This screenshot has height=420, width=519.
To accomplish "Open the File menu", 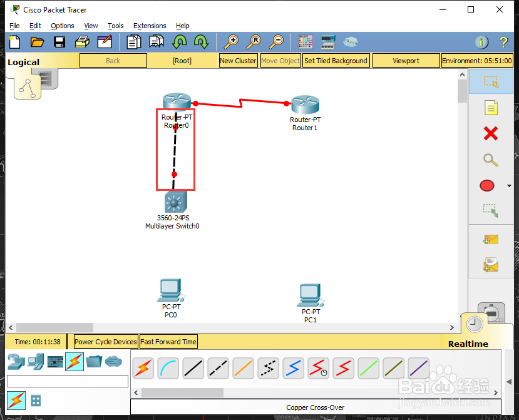I will [x=14, y=26].
